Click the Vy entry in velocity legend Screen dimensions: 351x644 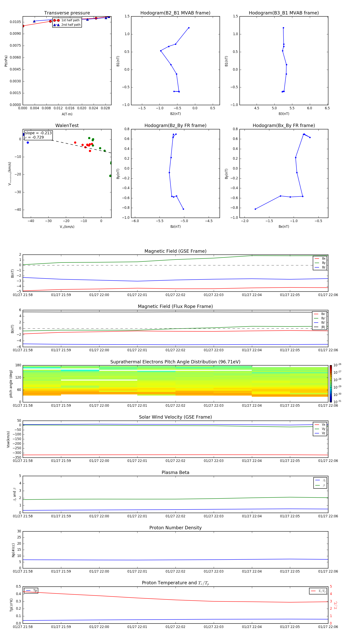(320, 429)
